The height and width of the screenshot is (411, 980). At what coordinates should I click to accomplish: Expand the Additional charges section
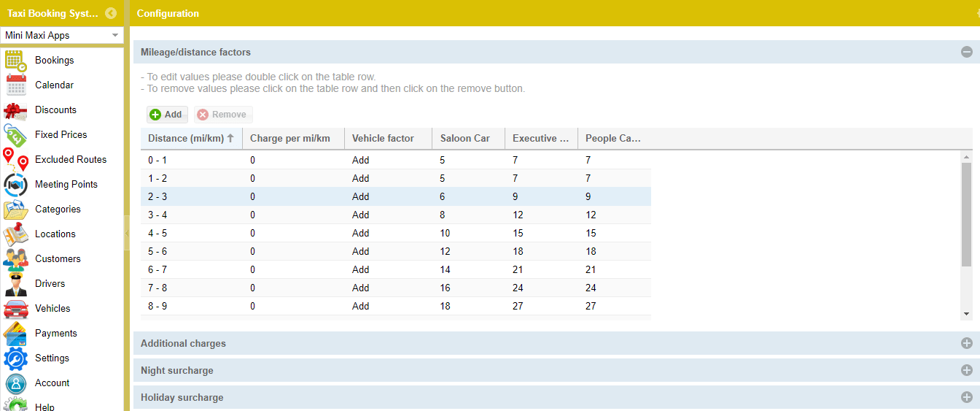click(967, 343)
